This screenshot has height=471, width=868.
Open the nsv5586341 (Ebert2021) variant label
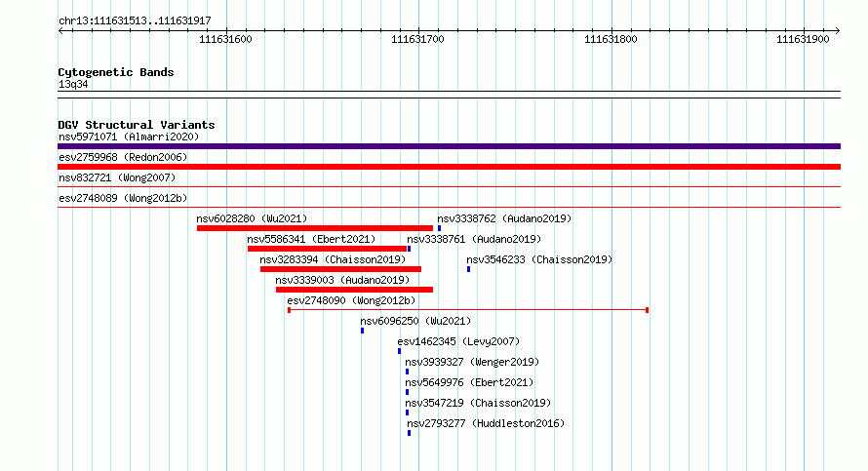point(311,239)
